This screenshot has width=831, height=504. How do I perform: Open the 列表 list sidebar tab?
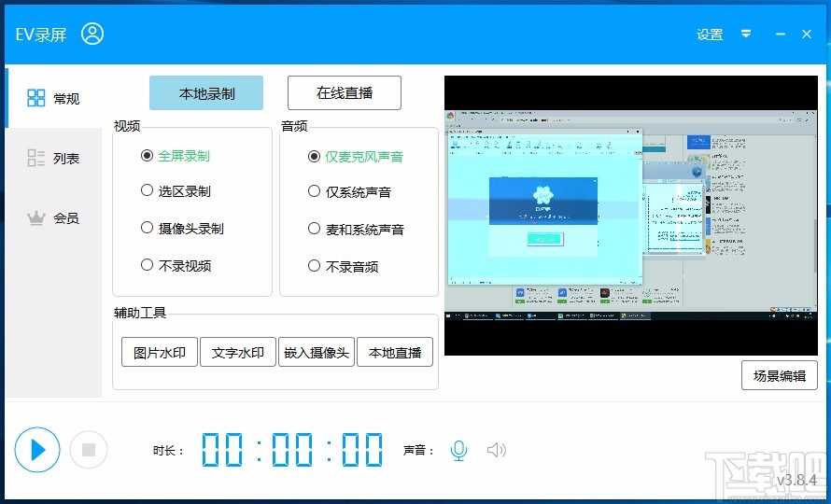(53, 158)
